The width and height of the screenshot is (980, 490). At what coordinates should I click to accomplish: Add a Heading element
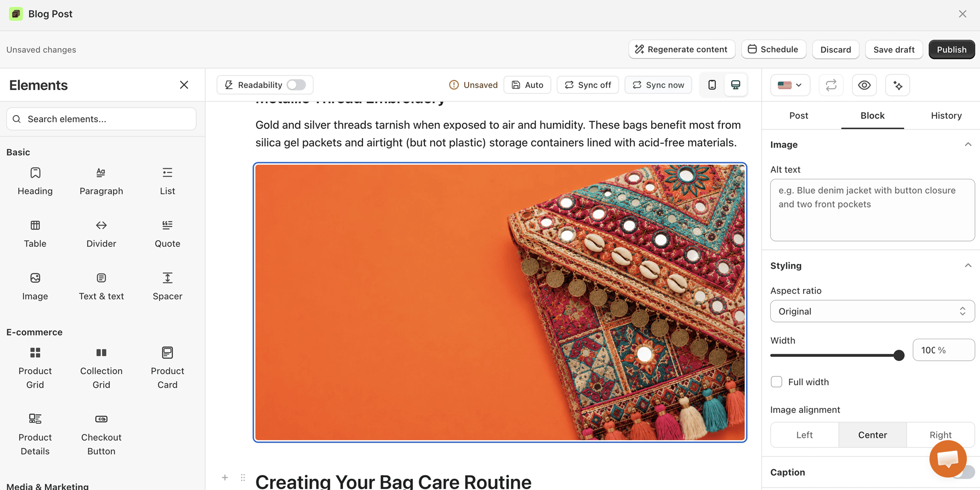(35, 182)
